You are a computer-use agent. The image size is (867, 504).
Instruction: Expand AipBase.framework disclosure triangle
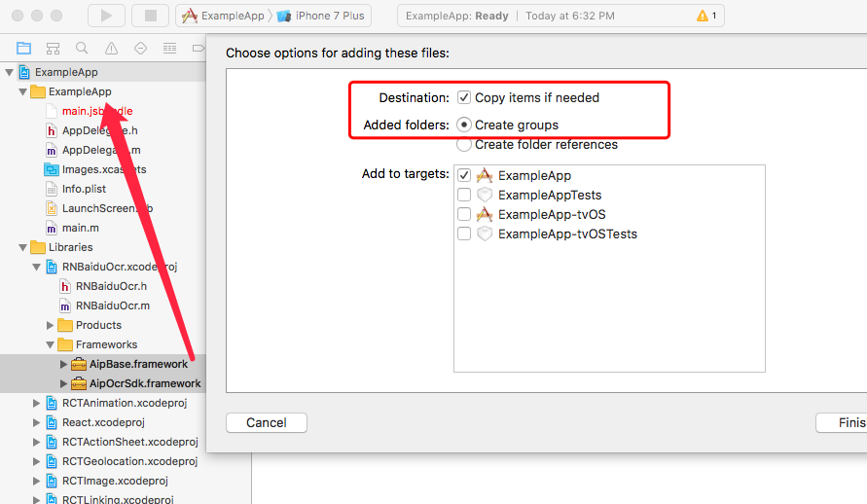click(63, 364)
